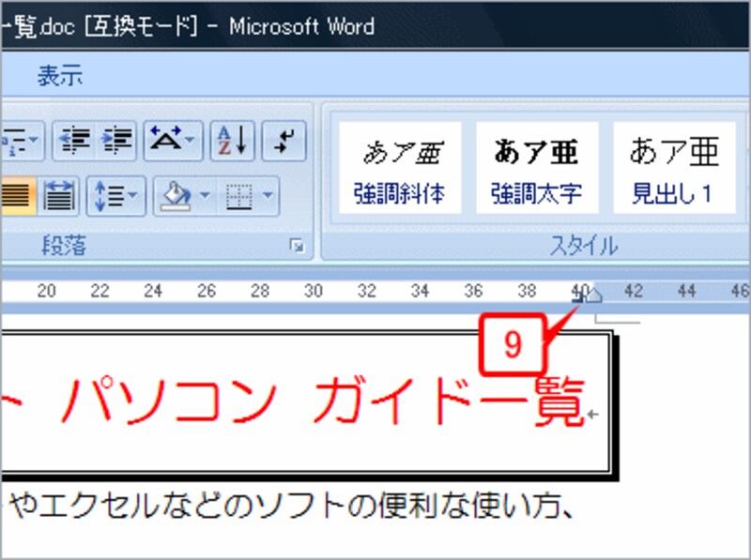Apply the 見出し 1 heading style
The height and width of the screenshot is (560, 751).
click(674, 167)
